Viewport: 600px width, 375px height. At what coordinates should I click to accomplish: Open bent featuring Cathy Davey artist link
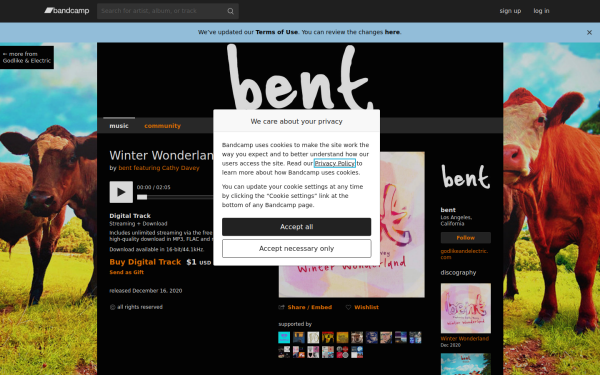[x=159, y=168]
